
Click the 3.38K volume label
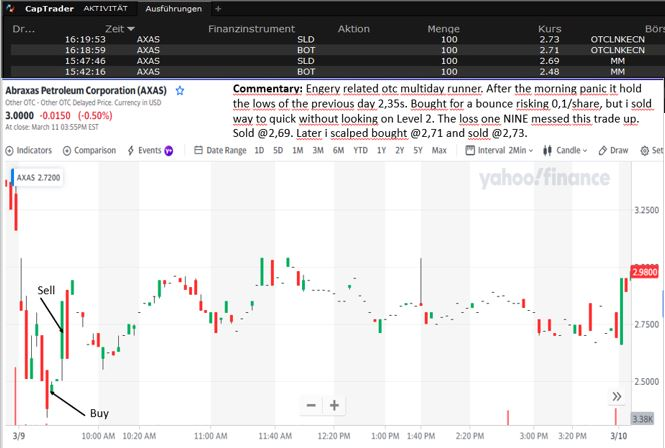click(643, 419)
